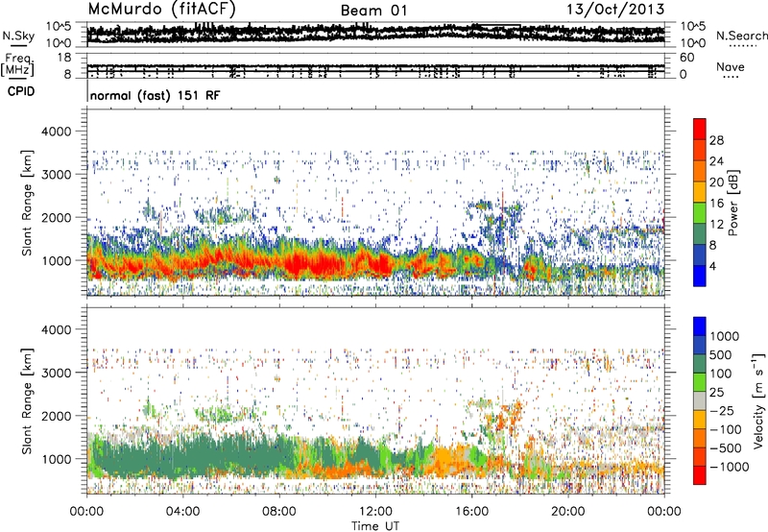
Task: Click the 08:00 time axis label
Action: pyautogui.click(x=279, y=512)
